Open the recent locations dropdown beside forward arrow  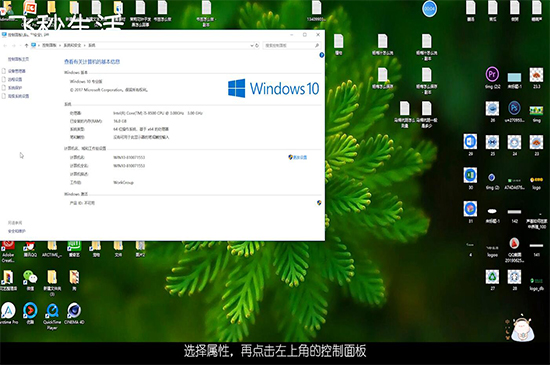coord(20,46)
